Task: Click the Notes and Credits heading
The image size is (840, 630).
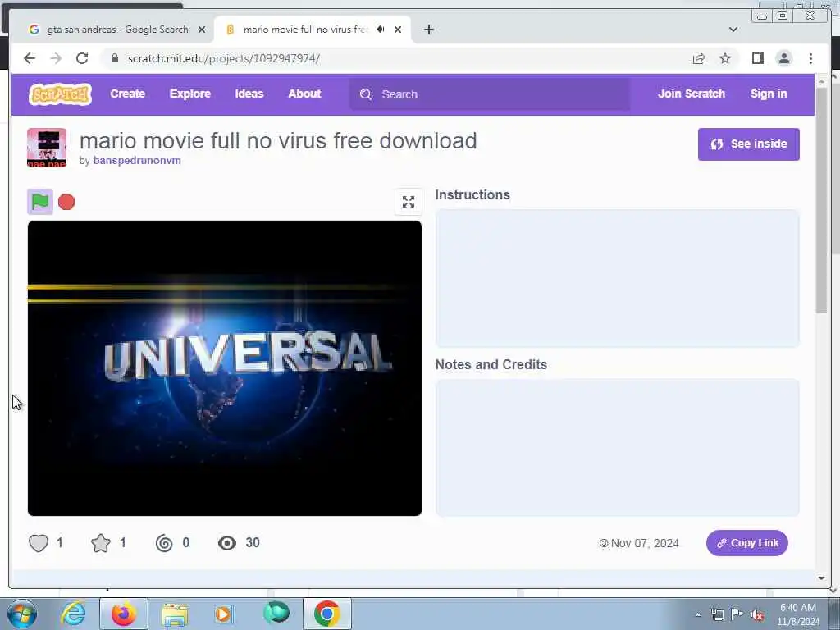Action: click(491, 365)
